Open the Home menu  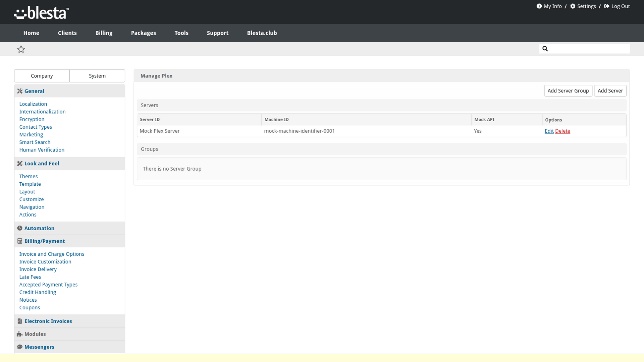31,33
